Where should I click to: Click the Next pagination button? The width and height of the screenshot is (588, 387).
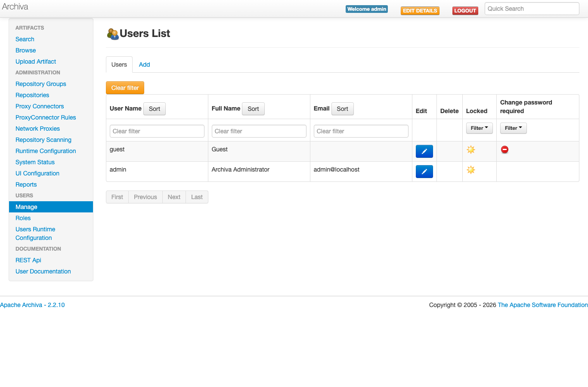click(x=174, y=197)
